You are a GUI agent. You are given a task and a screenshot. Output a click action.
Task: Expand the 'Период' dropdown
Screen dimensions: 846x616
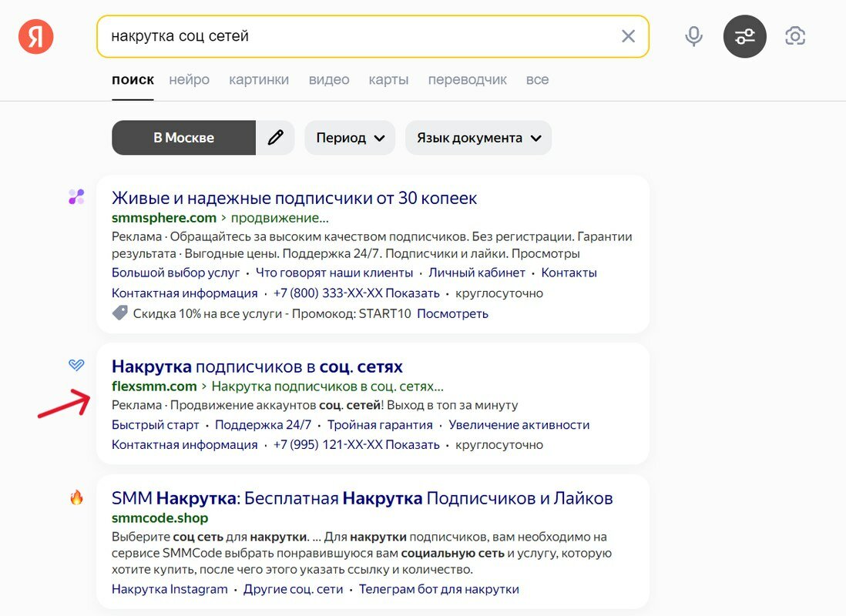(x=350, y=138)
